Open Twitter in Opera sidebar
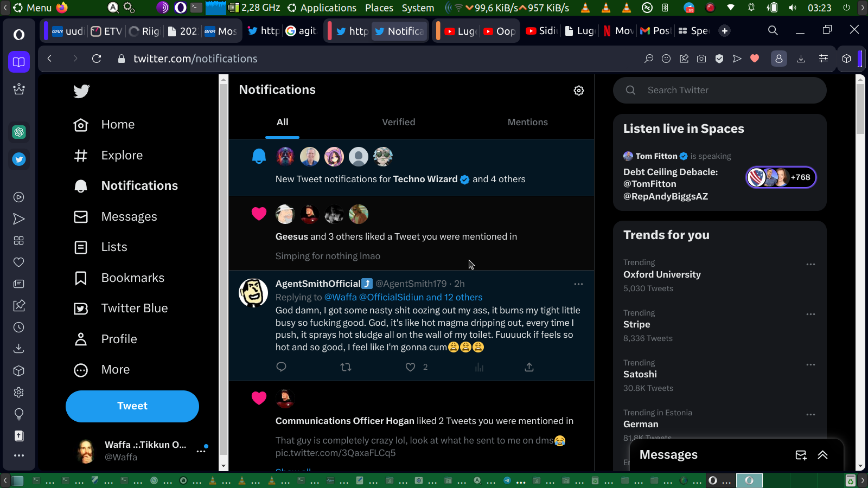The height and width of the screenshot is (488, 868). point(19,159)
